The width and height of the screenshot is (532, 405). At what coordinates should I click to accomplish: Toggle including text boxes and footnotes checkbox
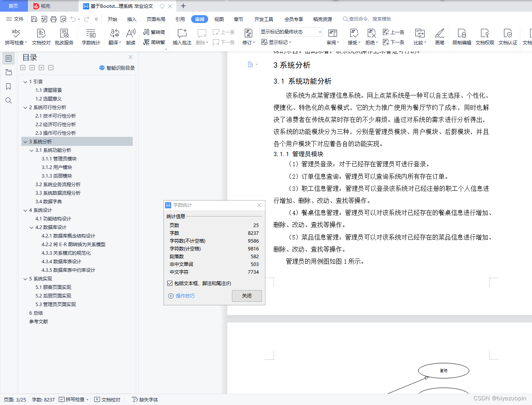[170, 283]
